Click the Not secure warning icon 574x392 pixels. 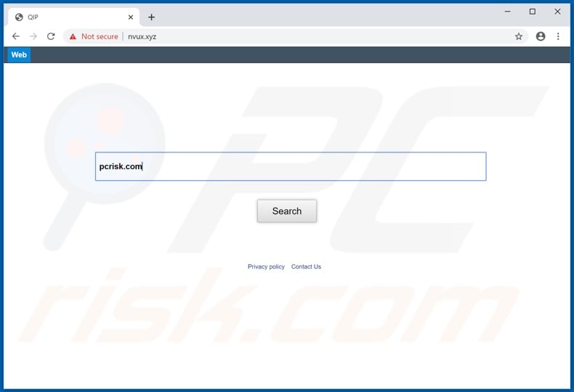pos(73,36)
